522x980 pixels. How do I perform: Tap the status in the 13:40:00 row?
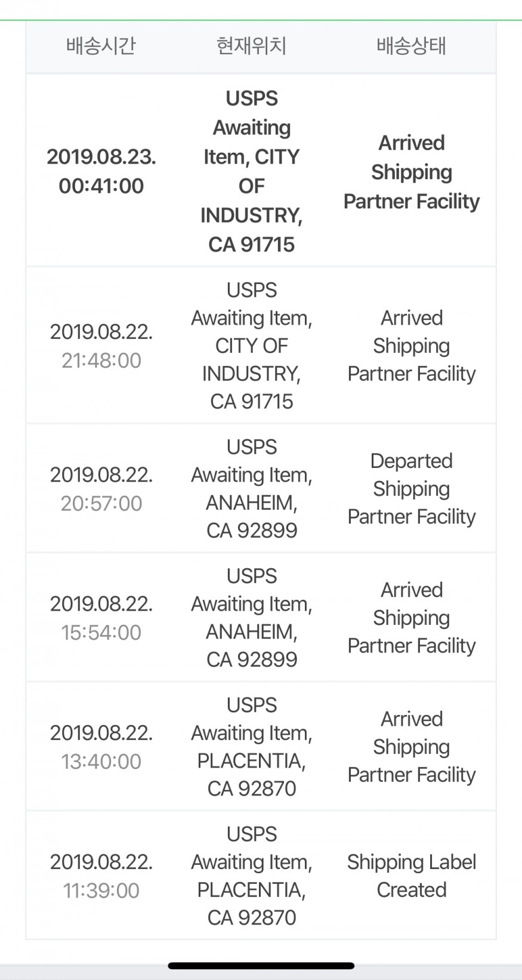pos(411,747)
